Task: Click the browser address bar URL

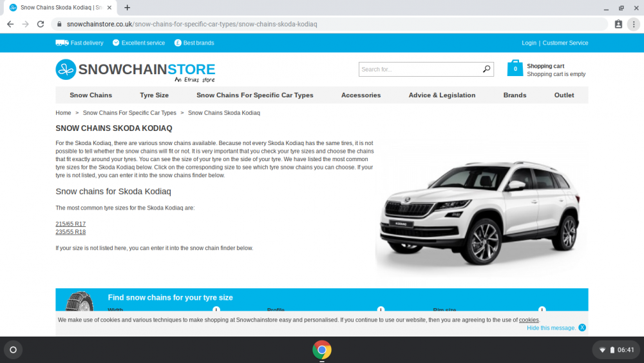Action: [192, 25]
